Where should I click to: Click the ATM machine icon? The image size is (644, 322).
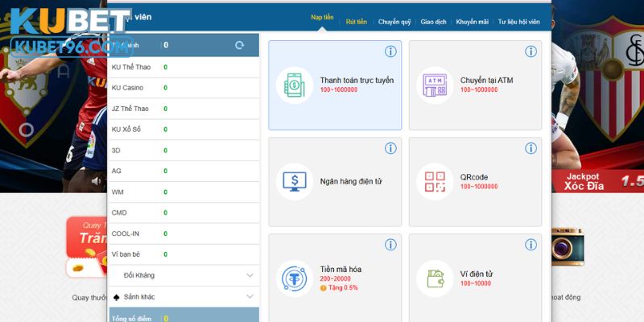tap(435, 85)
